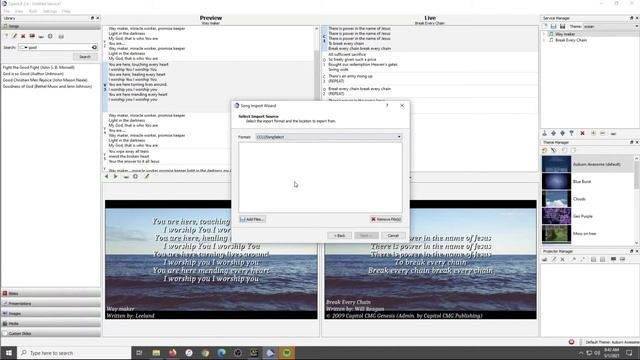This screenshot has width=640, height=360.
Task: Open the Format dropdown in Song Import Wizard
Action: [329, 137]
